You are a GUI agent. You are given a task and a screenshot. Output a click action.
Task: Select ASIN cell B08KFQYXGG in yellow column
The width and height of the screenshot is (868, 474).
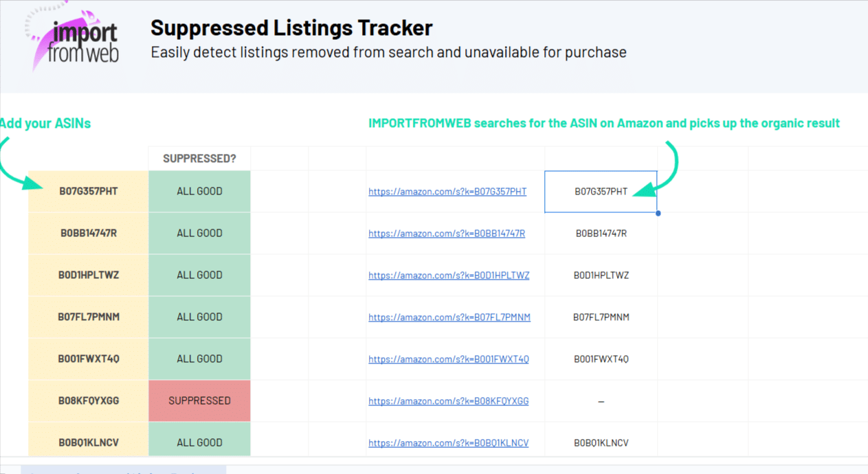88,400
